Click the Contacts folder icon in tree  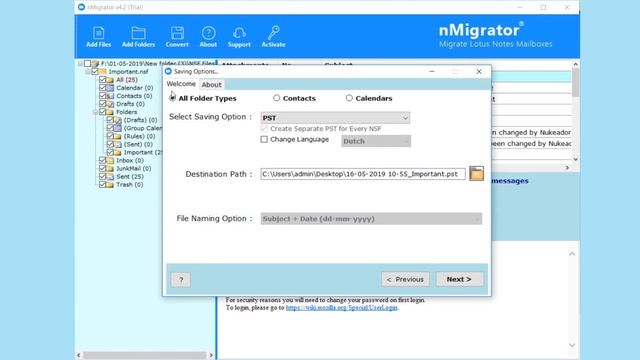(110, 96)
